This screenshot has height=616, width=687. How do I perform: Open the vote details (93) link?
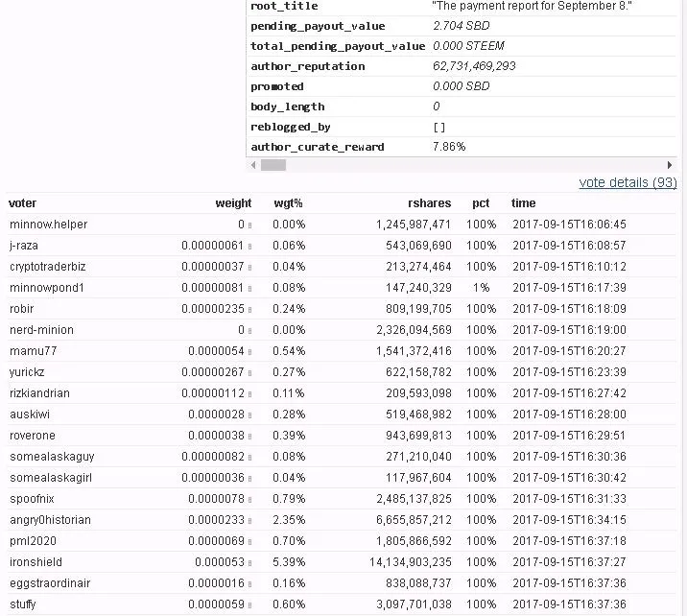[x=628, y=182]
